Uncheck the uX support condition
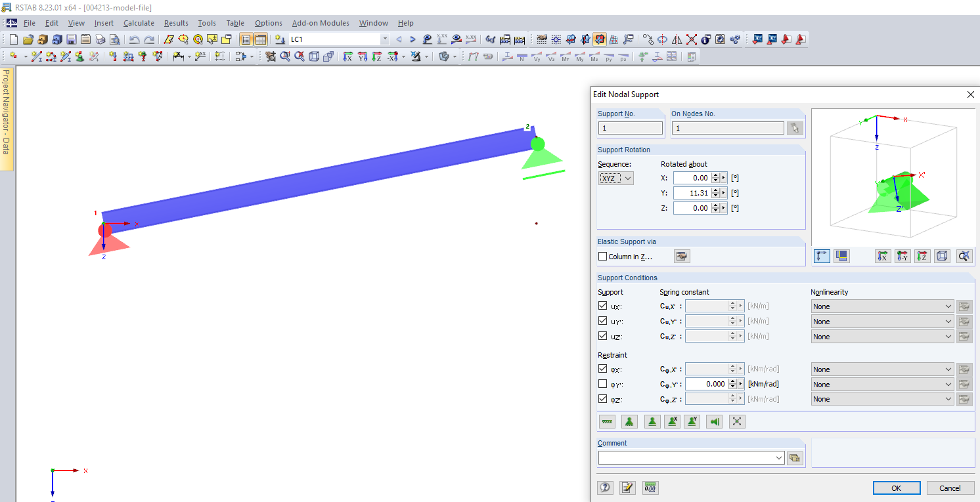The image size is (980, 502). click(x=602, y=305)
